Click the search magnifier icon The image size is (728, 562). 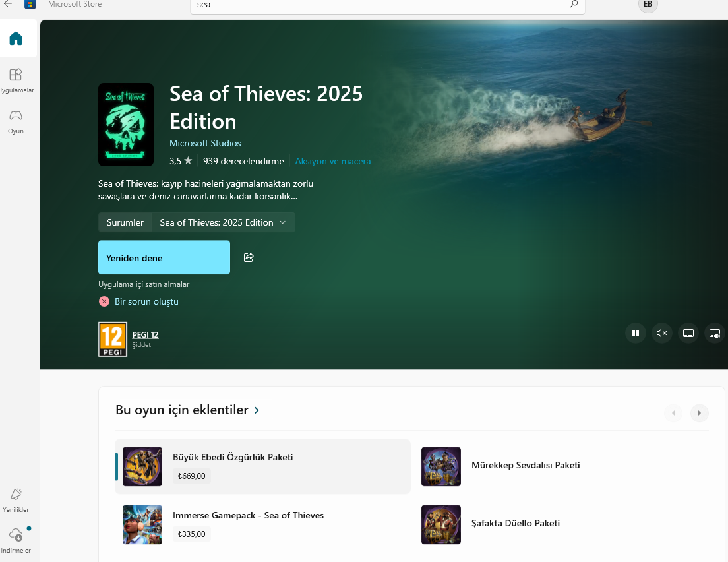(574, 4)
